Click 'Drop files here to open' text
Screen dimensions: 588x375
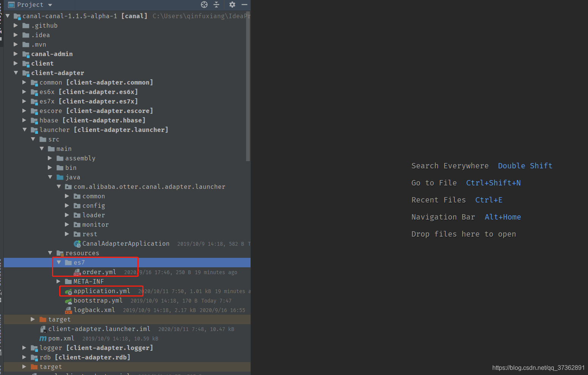point(463,234)
